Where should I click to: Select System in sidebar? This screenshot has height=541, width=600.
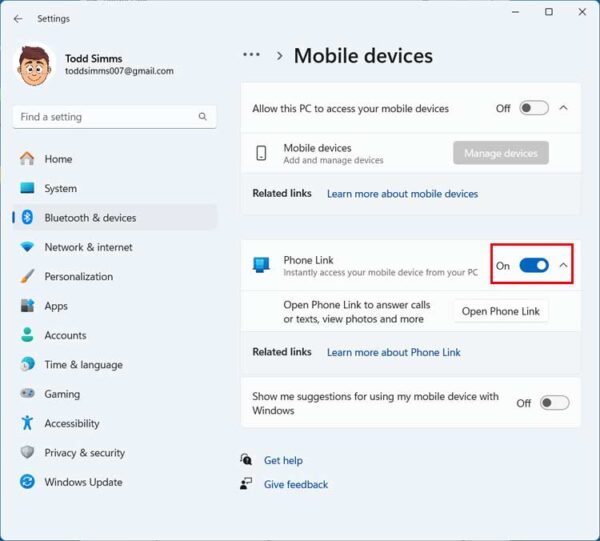click(x=115, y=188)
